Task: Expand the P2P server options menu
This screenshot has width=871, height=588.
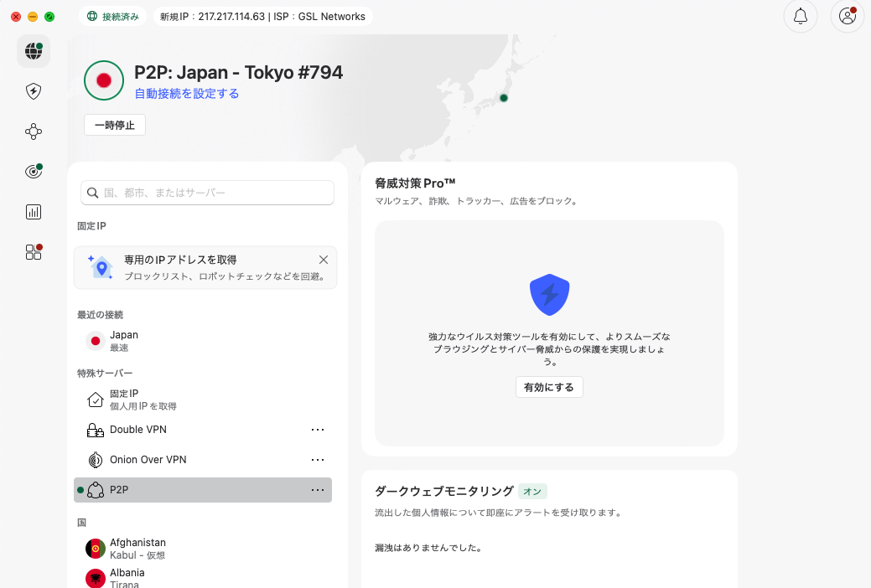Action: [x=318, y=490]
